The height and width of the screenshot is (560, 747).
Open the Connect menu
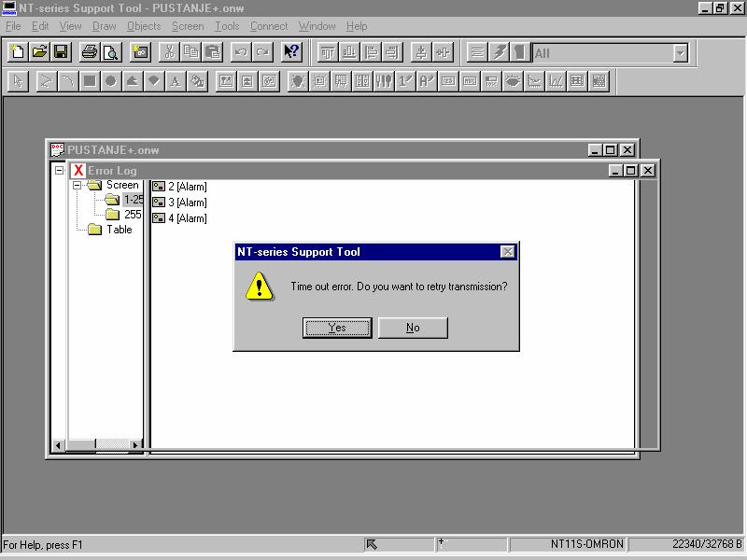point(269,26)
